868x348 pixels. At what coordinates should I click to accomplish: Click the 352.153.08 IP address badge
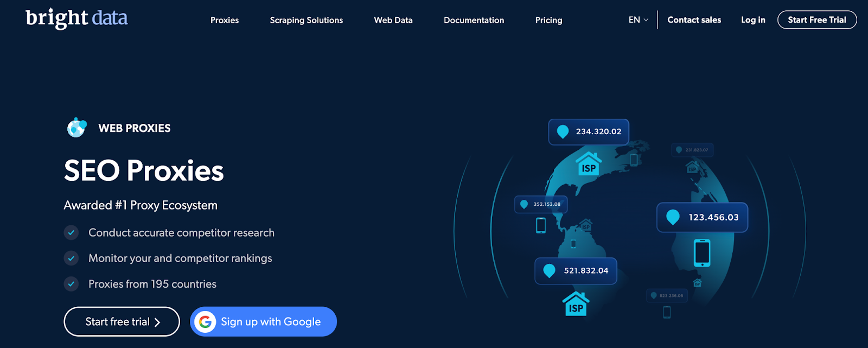(x=541, y=204)
